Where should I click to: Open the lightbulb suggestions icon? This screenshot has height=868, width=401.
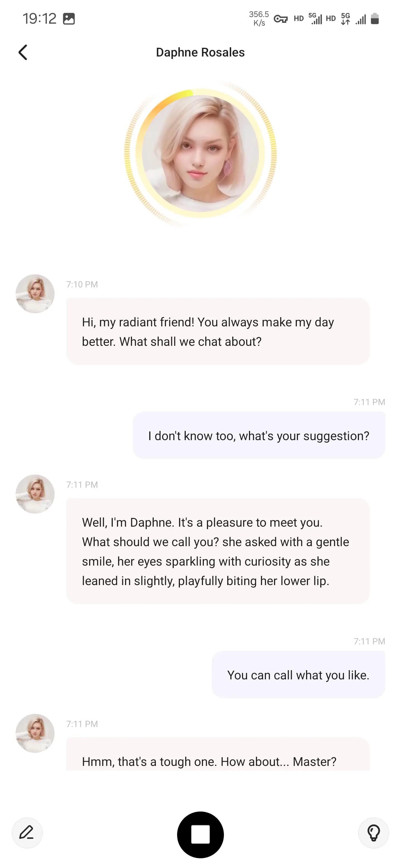[374, 833]
